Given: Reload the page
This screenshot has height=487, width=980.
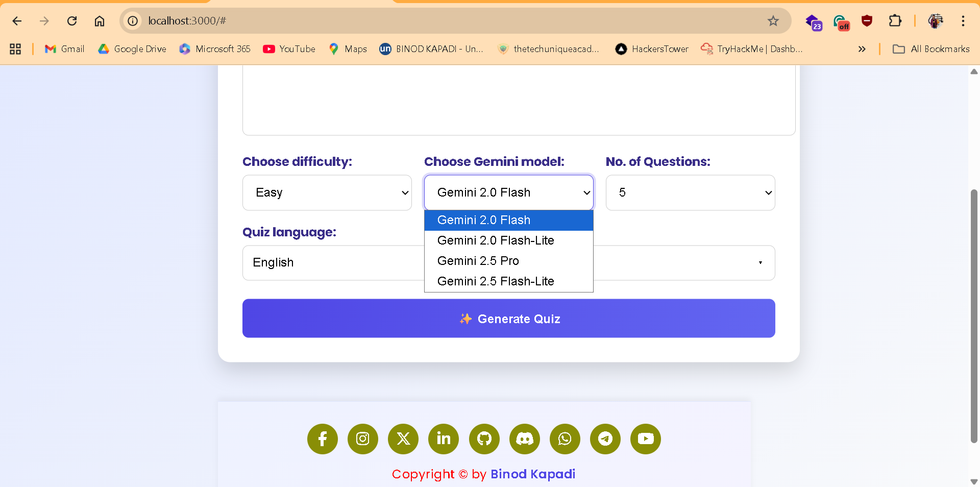Looking at the screenshot, I should [x=72, y=21].
